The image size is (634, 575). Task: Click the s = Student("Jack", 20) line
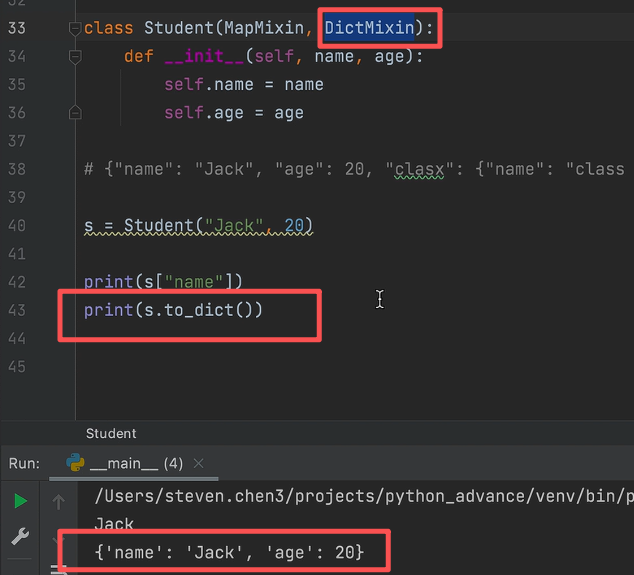click(198, 225)
